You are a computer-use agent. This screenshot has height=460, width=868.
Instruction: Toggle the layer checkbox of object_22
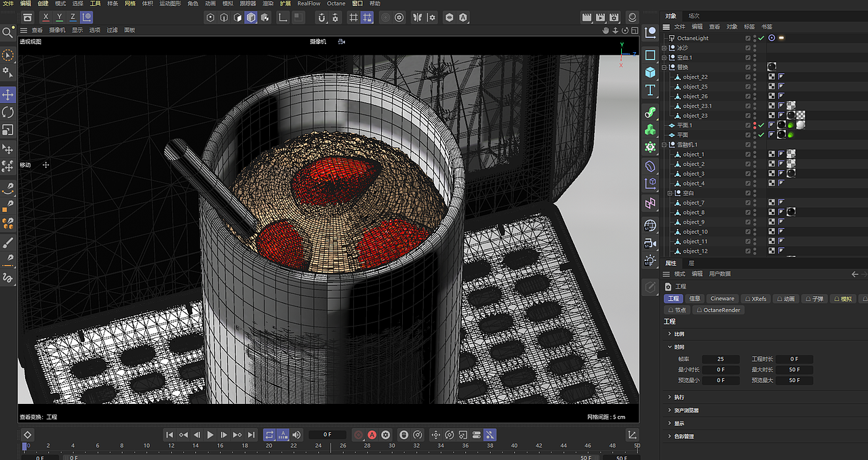748,77
